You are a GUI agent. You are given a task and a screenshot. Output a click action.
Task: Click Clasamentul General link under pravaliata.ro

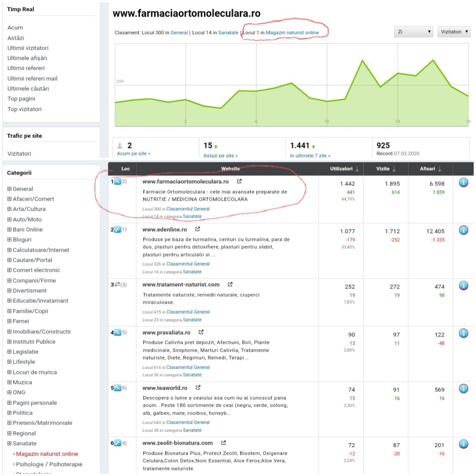pyautogui.click(x=188, y=367)
